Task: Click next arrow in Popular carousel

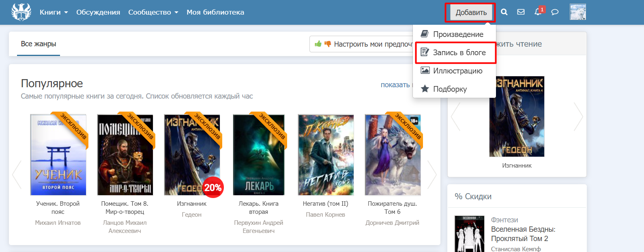Action: (432, 175)
